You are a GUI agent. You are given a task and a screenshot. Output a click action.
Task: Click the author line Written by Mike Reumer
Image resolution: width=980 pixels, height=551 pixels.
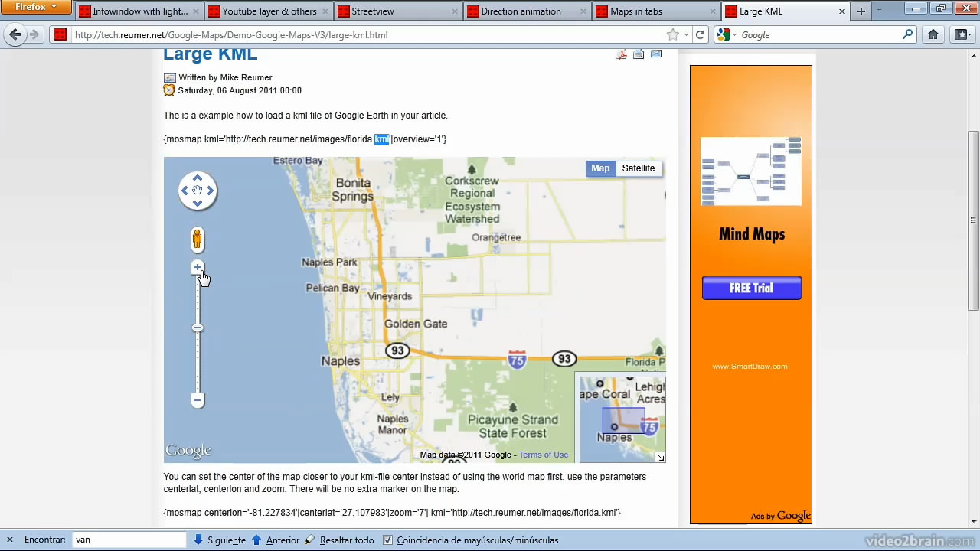click(x=225, y=77)
